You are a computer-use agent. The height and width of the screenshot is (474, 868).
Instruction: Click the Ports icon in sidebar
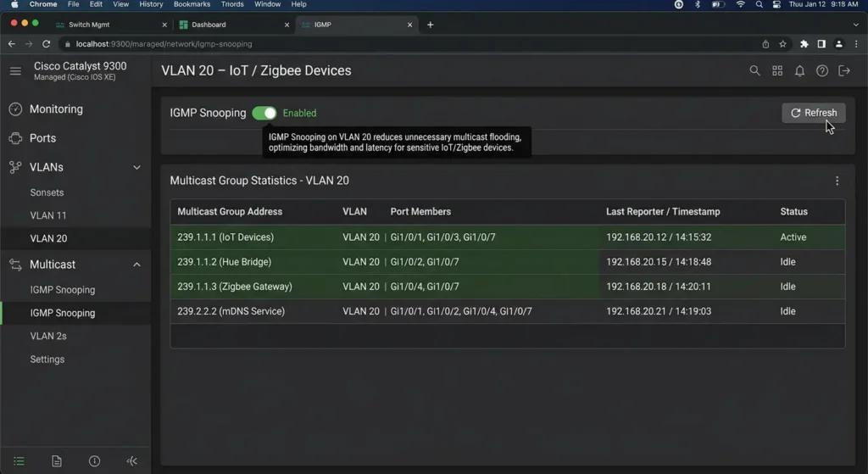point(15,138)
